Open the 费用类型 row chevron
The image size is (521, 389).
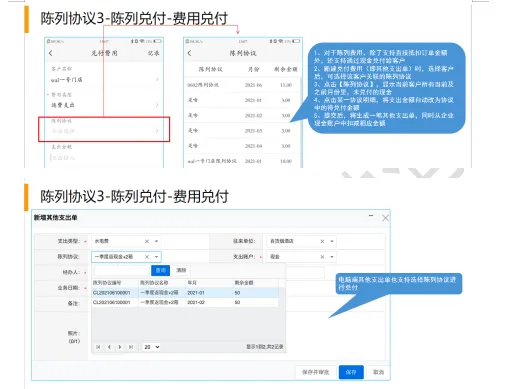pyautogui.click(x=157, y=105)
